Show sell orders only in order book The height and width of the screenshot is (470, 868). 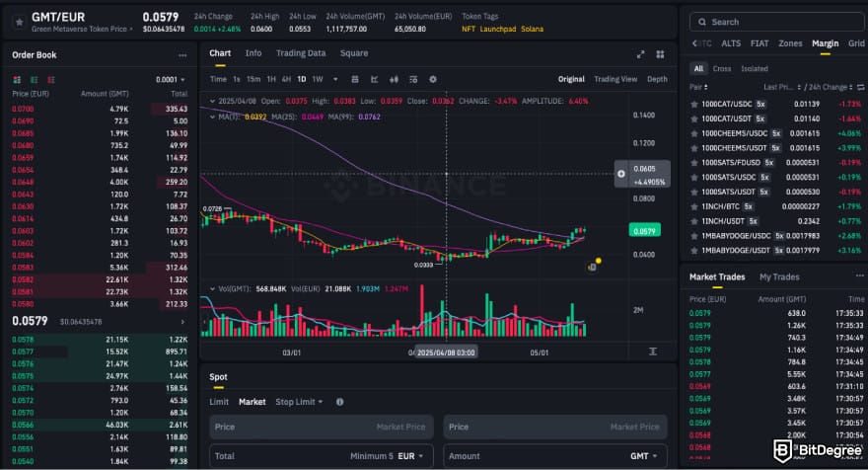pyautogui.click(x=51, y=80)
